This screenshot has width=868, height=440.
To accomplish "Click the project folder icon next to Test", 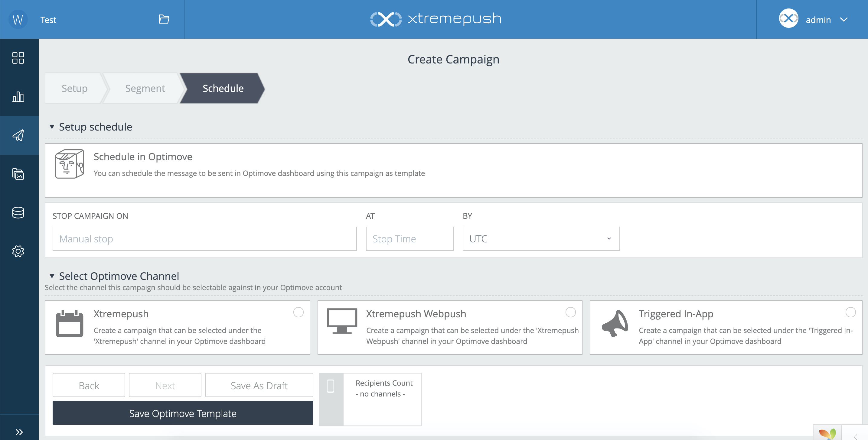I will 164,19.
